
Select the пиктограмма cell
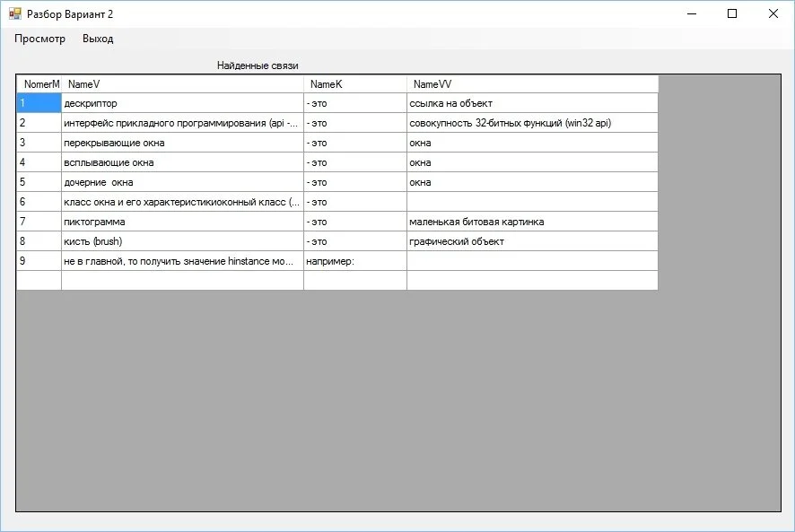point(182,222)
